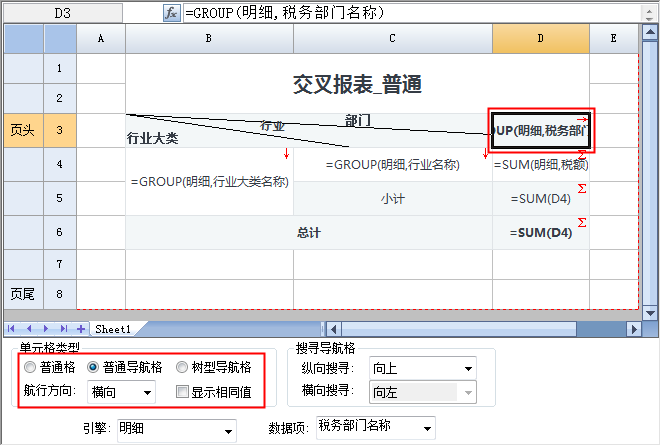
Task: Click the add new sheet plus icon
Action: coord(80,328)
